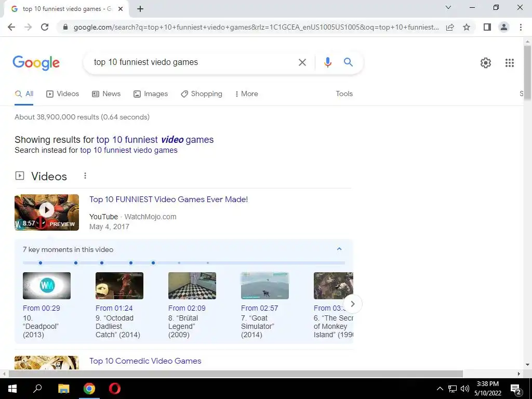Jump to the first key moment dot
The height and width of the screenshot is (399, 532).
41,263
